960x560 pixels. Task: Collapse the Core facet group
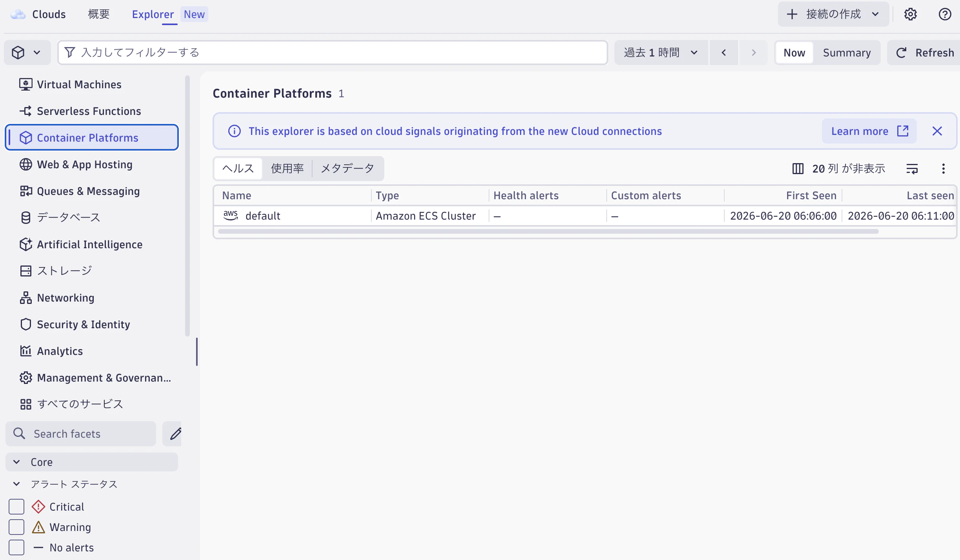point(92,462)
